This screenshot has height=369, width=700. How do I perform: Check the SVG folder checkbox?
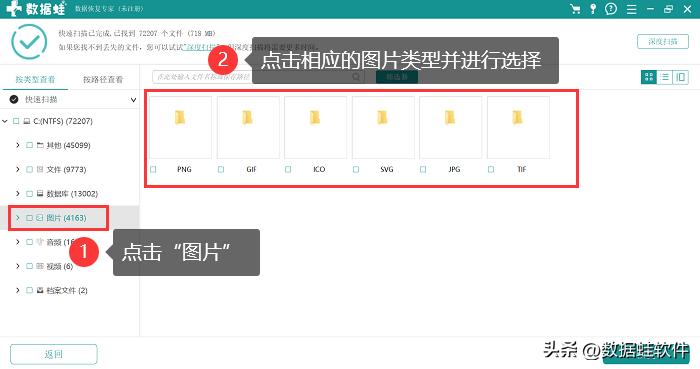tap(356, 170)
